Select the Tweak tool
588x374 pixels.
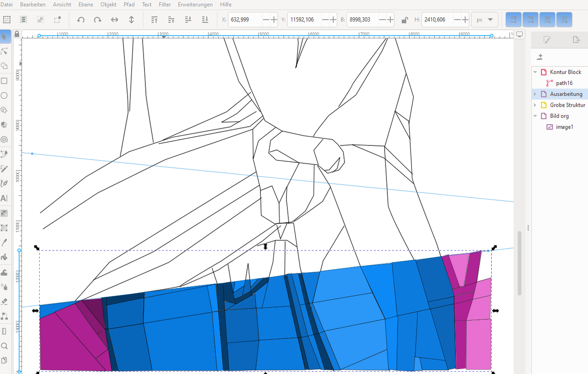[x=4, y=272]
